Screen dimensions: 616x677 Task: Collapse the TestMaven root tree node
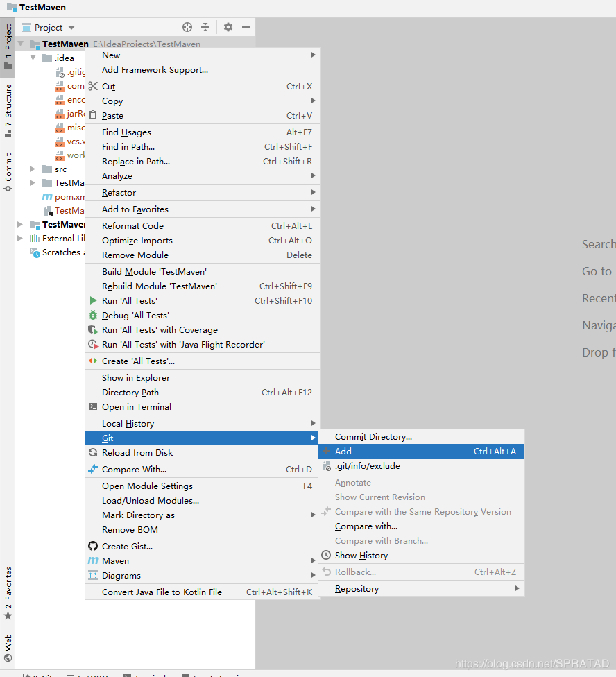(20, 44)
